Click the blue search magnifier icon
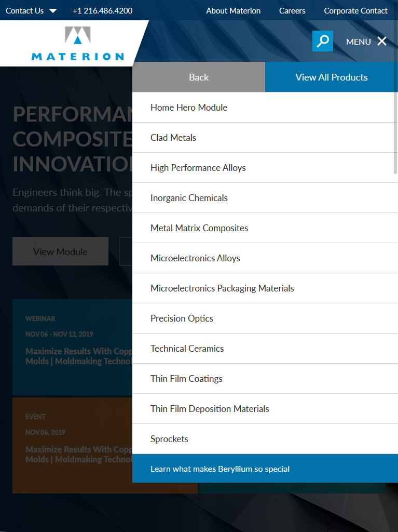The width and height of the screenshot is (398, 532). (322, 41)
